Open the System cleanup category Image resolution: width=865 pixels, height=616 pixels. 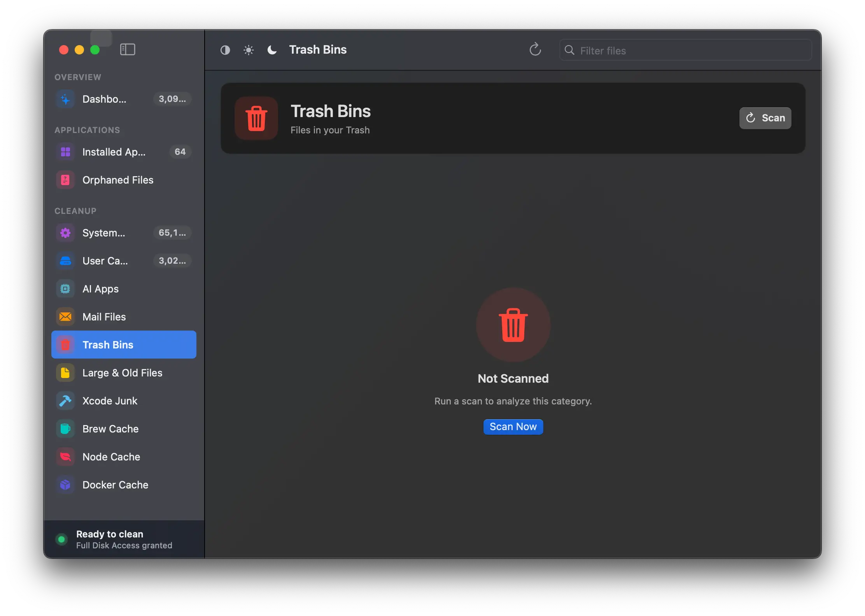(124, 233)
